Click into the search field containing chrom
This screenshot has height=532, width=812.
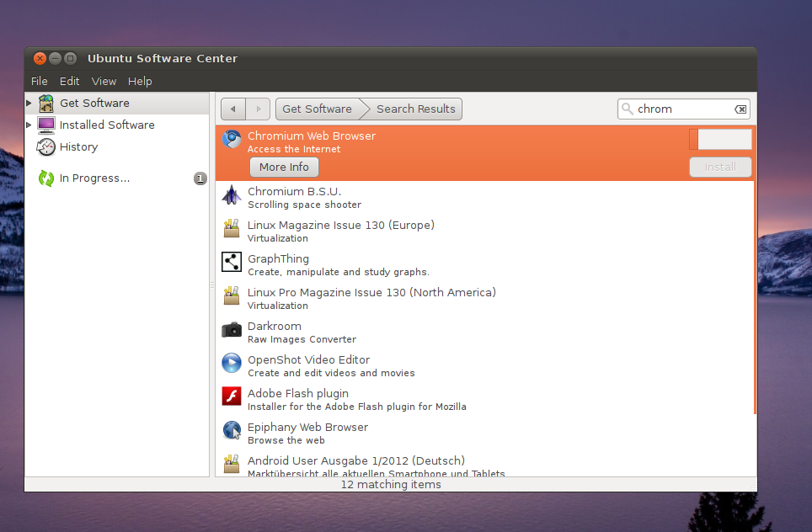(x=684, y=109)
